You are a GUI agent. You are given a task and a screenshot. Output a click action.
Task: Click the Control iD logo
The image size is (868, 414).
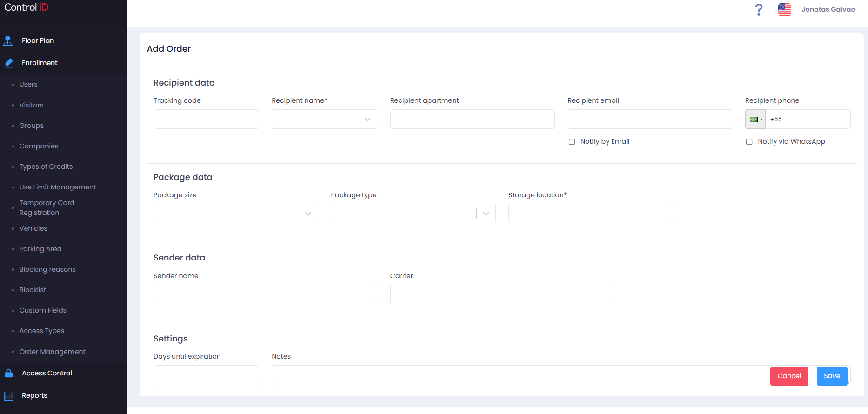[27, 7]
